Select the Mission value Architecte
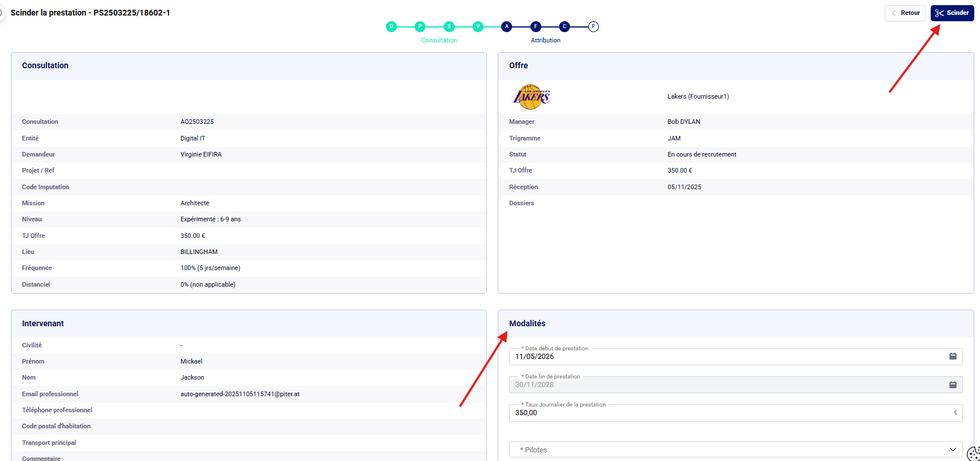 [x=195, y=203]
